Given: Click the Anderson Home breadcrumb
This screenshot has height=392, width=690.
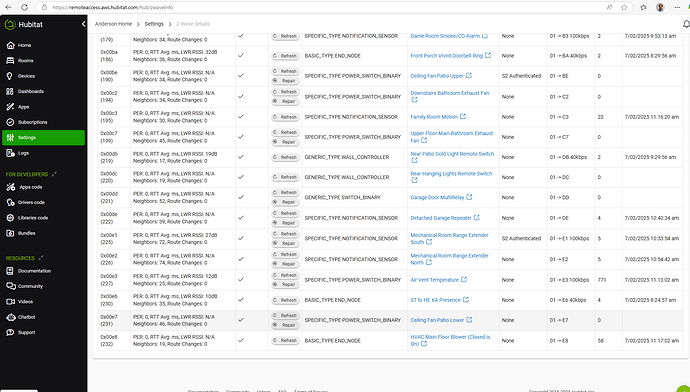Looking at the screenshot, I should tap(113, 24).
